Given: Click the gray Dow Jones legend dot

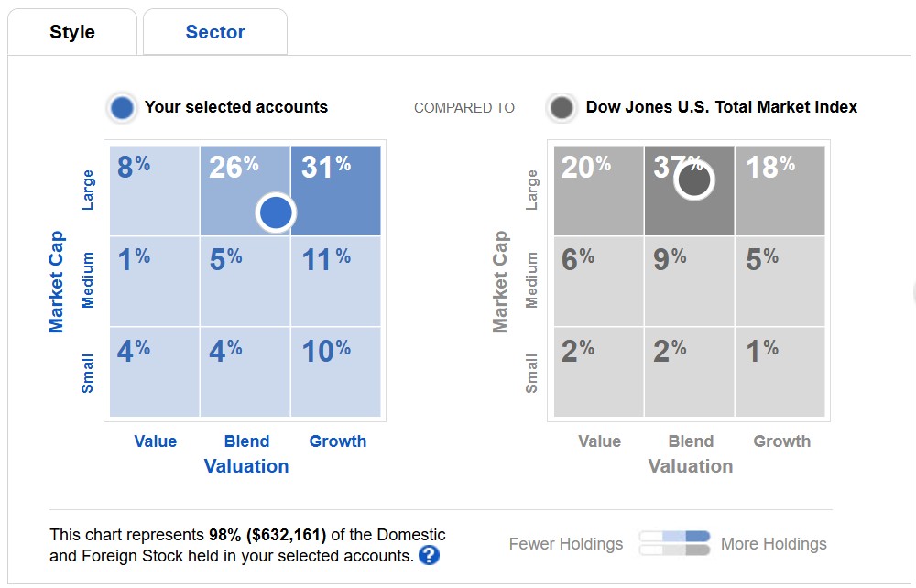Looking at the screenshot, I should click(562, 107).
